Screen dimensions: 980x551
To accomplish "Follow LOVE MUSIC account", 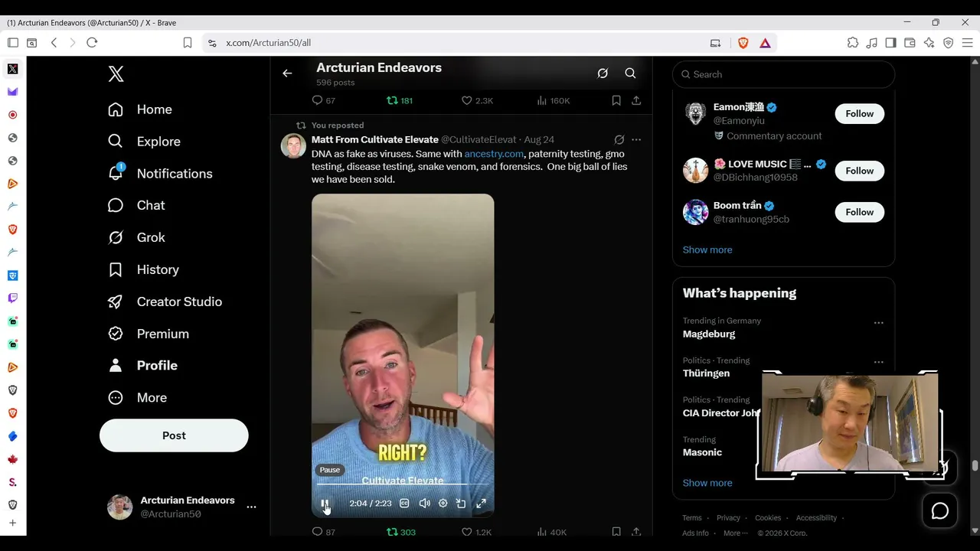I will point(859,171).
